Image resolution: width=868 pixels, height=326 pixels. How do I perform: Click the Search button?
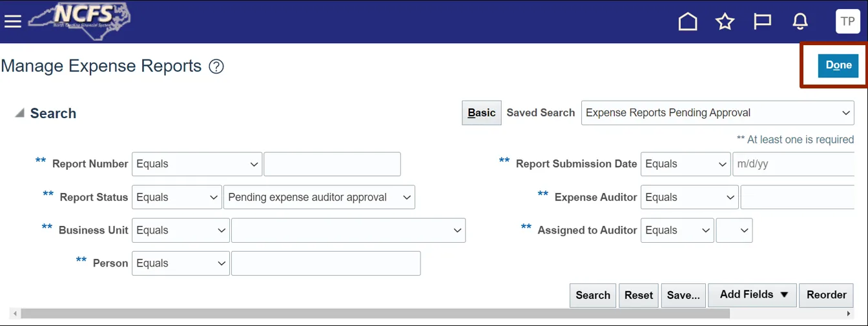(x=592, y=296)
